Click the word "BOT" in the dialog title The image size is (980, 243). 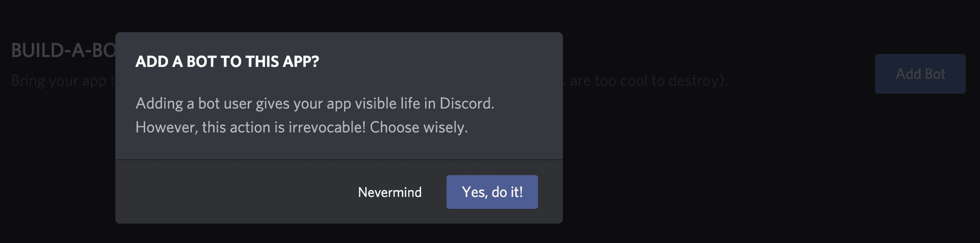(201, 62)
